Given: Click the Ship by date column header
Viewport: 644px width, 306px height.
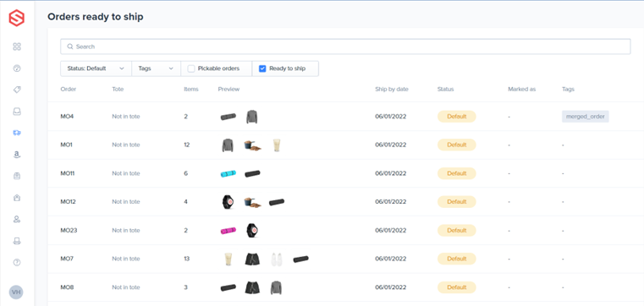Looking at the screenshot, I should (x=392, y=89).
